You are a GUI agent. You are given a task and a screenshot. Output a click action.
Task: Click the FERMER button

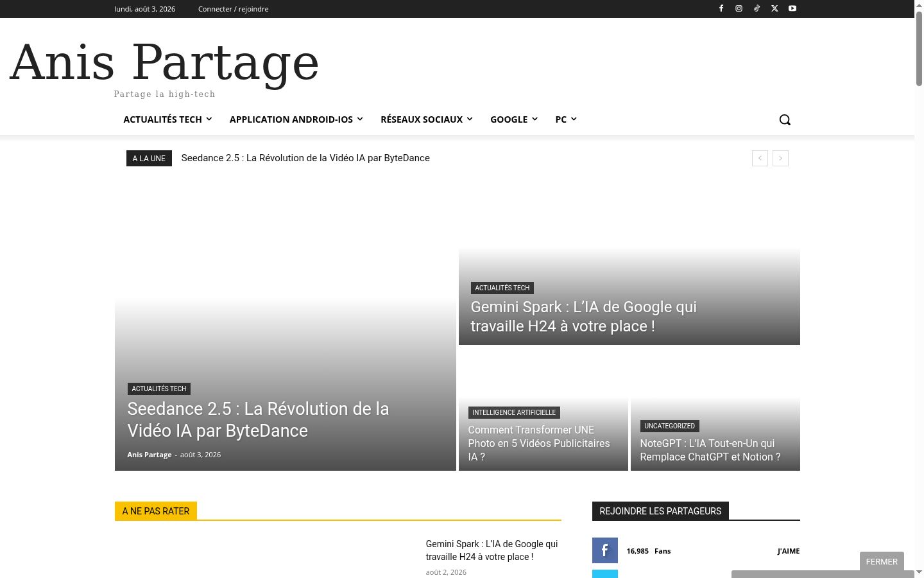(x=882, y=561)
